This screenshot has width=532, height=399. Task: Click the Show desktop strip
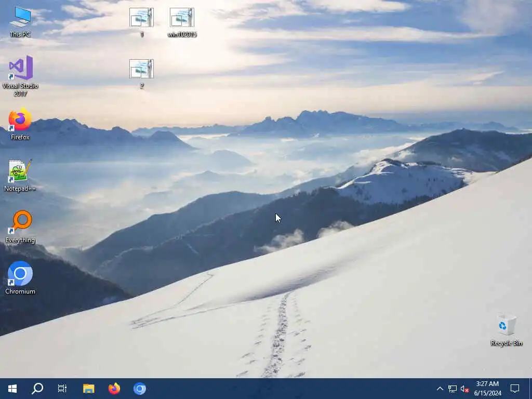530,389
